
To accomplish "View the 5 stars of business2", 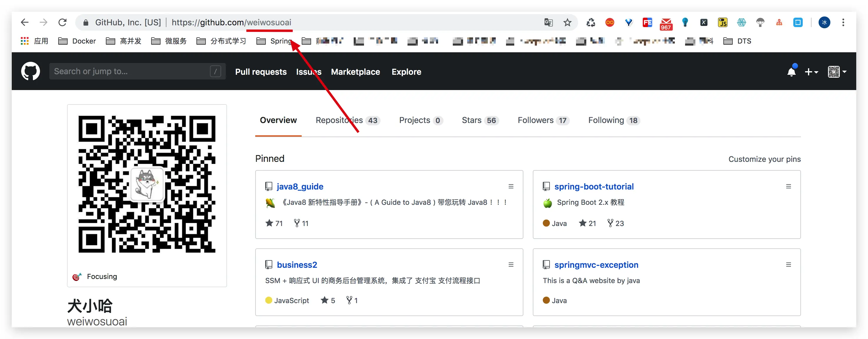I will click(x=328, y=300).
